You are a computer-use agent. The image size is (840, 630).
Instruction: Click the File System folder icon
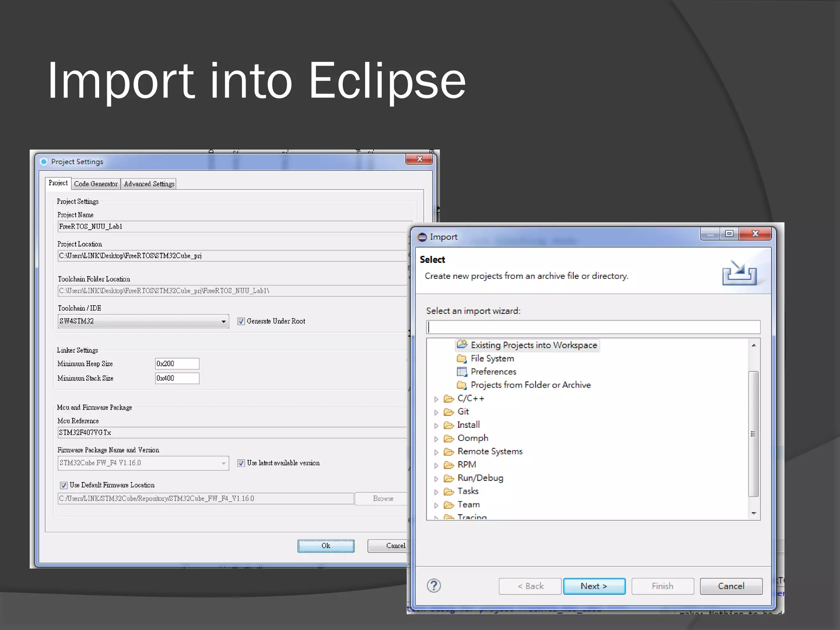[462, 359]
